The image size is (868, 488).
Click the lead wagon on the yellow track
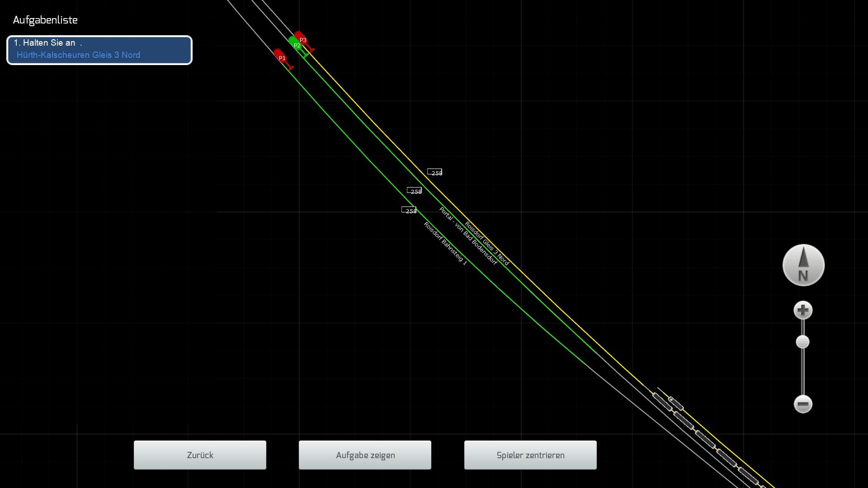(662, 402)
